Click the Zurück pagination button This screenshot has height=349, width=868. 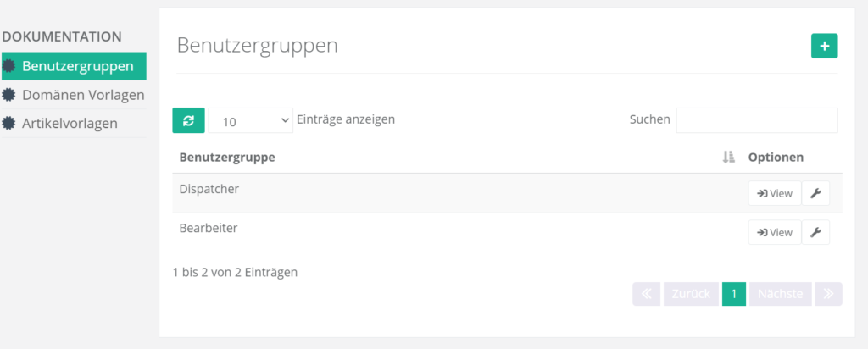[690, 294]
